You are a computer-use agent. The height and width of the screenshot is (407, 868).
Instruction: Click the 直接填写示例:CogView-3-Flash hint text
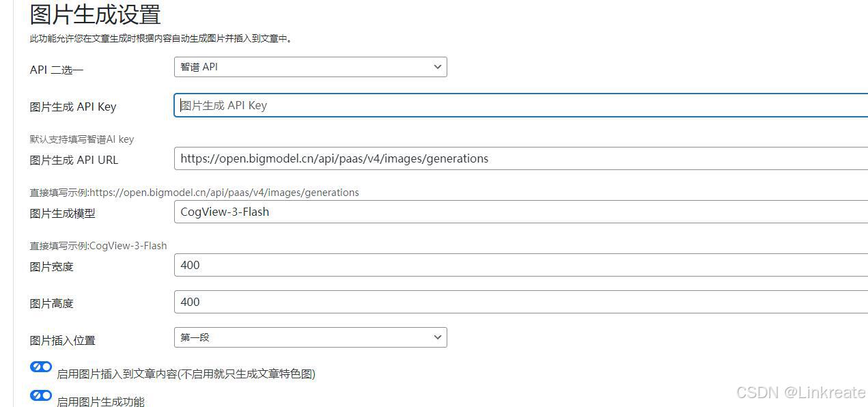point(98,246)
